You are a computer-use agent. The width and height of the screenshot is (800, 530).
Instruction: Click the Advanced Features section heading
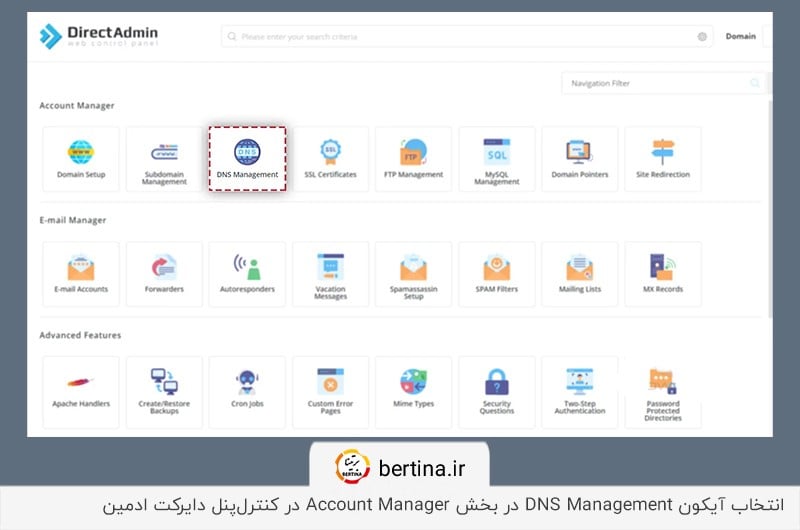(x=80, y=335)
